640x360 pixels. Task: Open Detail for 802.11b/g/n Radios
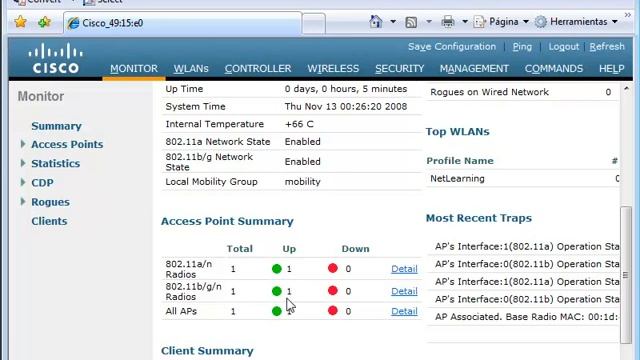[404, 291]
